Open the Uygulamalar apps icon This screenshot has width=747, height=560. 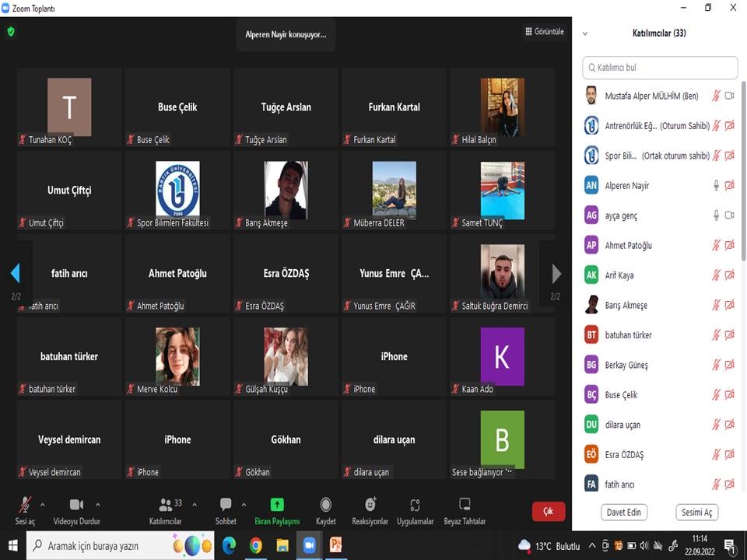coord(415,506)
